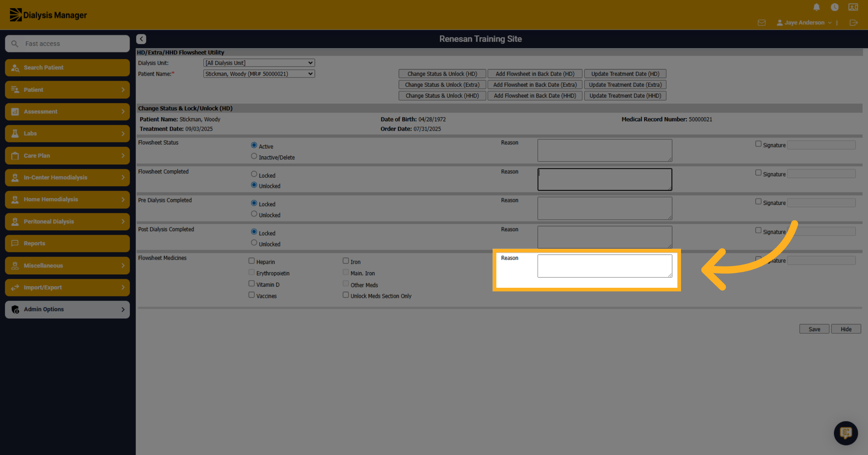Screen dimensions: 868x455
Task: Click the Dialysis Manager logo
Action: point(48,15)
